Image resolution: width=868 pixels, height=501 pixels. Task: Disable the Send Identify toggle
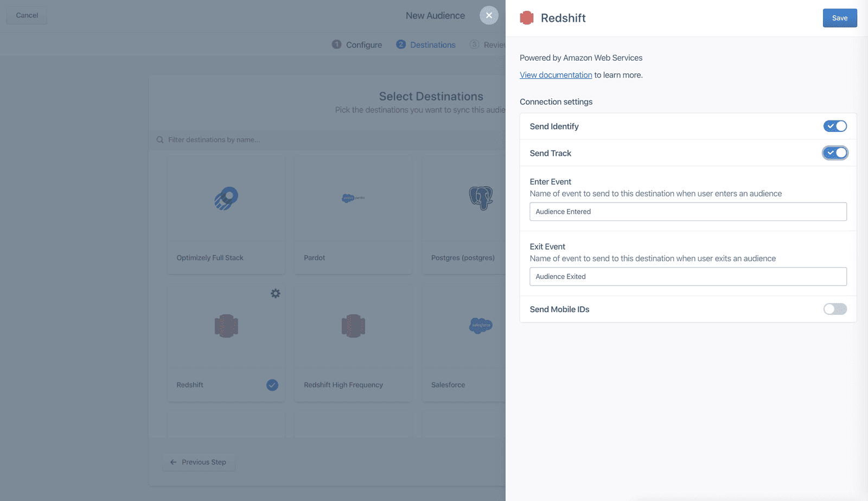(x=835, y=126)
